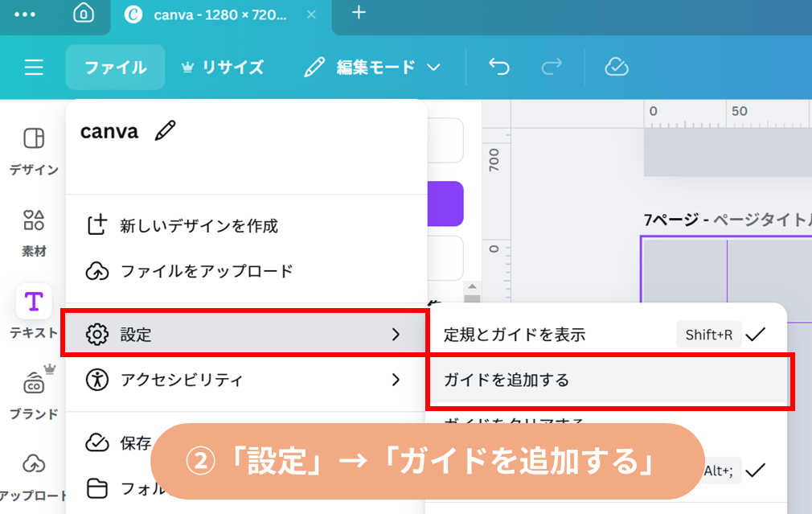Expand the アクセシビリティ submenu

tap(244, 380)
